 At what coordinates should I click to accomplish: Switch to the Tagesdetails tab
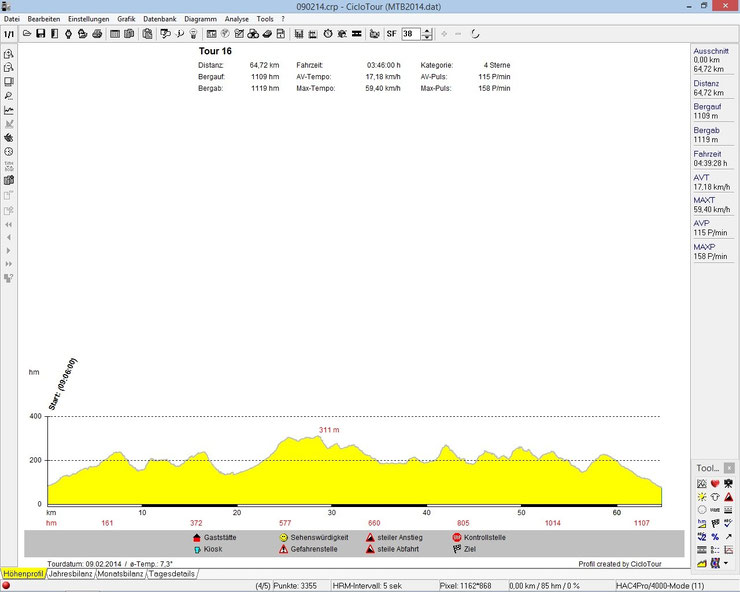(x=172, y=574)
